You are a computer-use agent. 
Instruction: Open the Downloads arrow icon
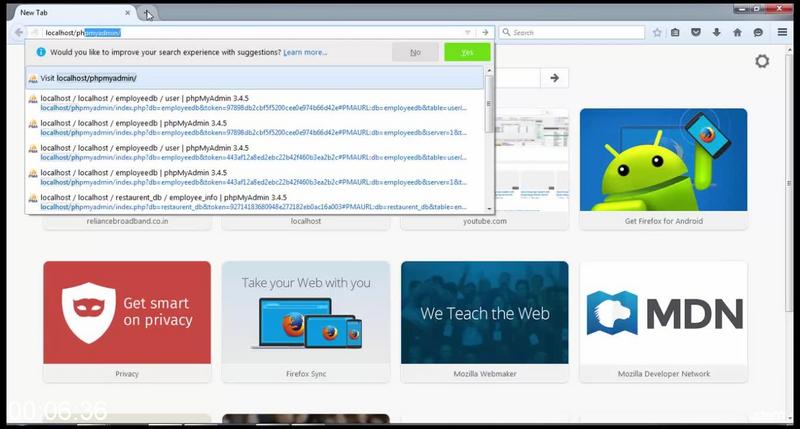click(716, 32)
